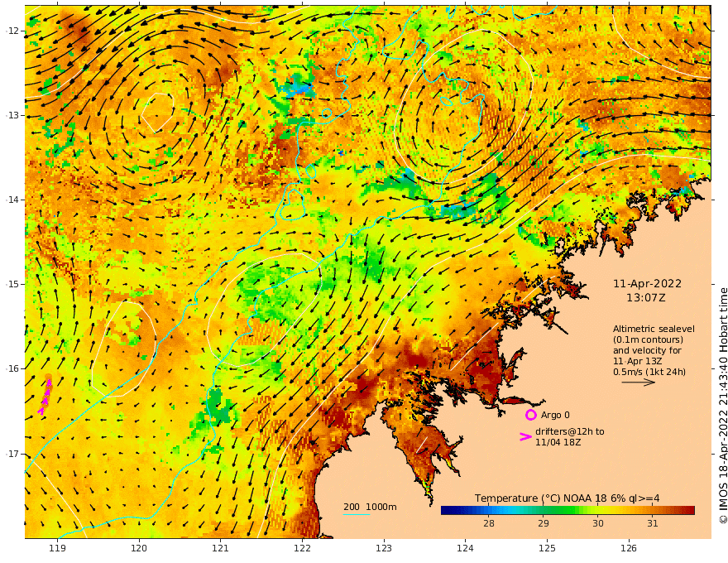Click latitude axis label -14
The height and width of the screenshot is (563, 728).
point(12,200)
